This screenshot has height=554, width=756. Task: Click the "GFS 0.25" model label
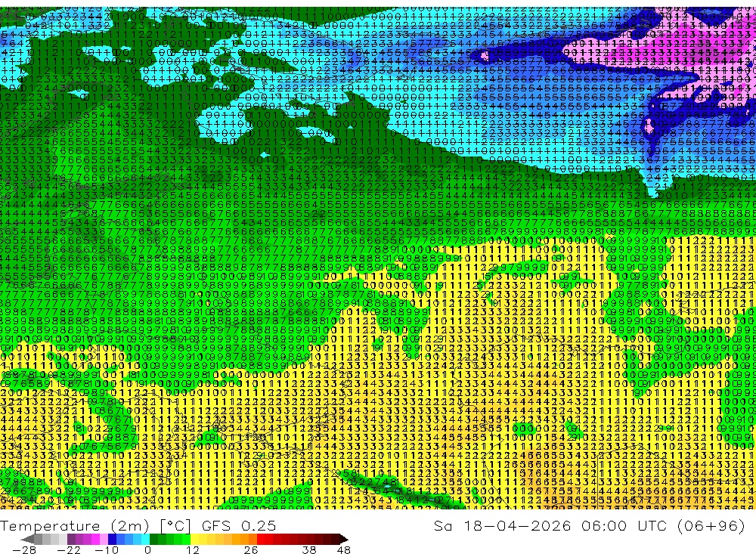239,525
